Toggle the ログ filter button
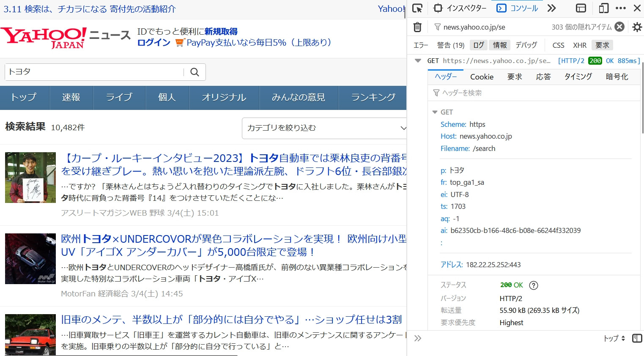This screenshot has height=356, width=644. pyautogui.click(x=479, y=45)
